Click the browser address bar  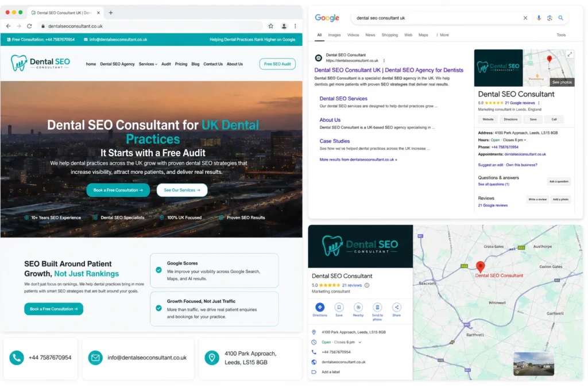pyautogui.click(x=150, y=26)
